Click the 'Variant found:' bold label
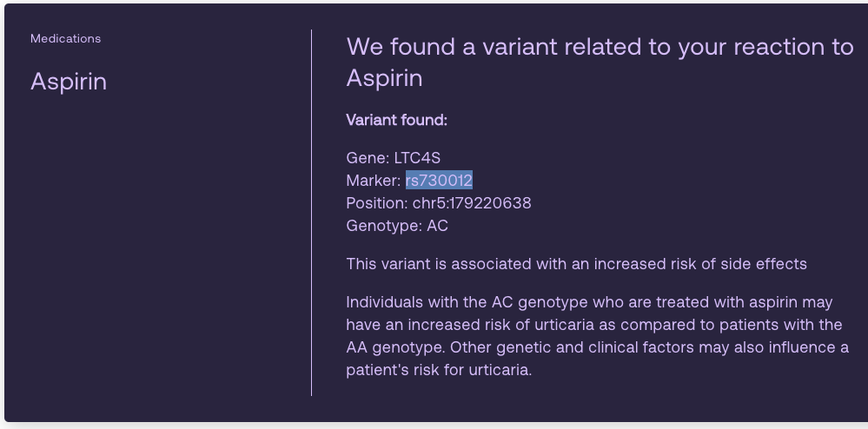This screenshot has height=429, width=868. coord(396,120)
